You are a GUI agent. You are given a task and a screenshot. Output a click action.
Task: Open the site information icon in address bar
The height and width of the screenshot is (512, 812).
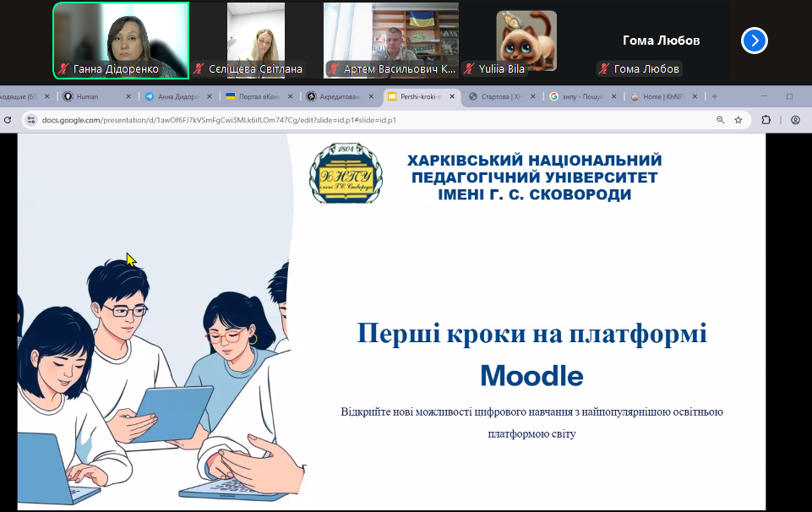coord(31,120)
